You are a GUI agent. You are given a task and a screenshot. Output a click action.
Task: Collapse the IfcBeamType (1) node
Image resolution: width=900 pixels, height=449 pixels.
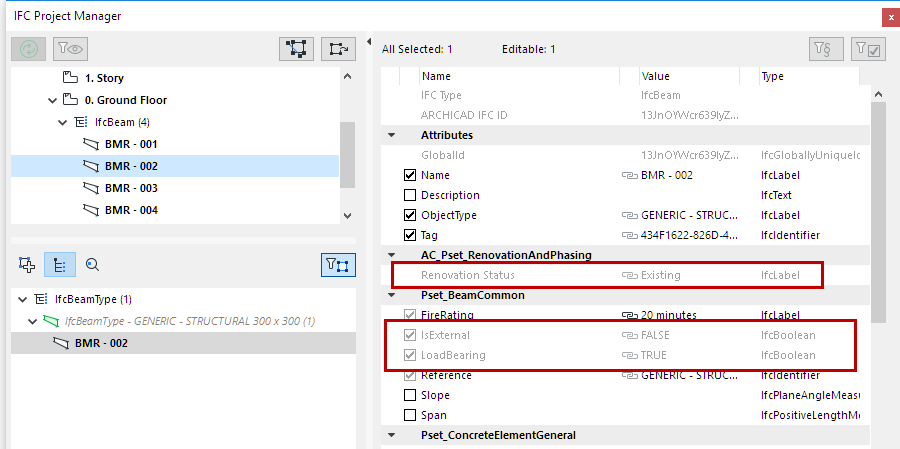[22, 299]
